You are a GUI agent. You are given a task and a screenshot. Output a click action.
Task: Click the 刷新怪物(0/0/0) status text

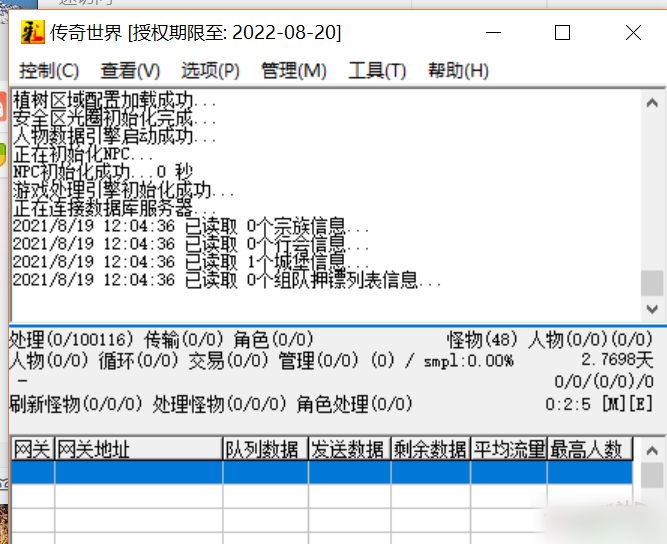(x=76, y=404)
